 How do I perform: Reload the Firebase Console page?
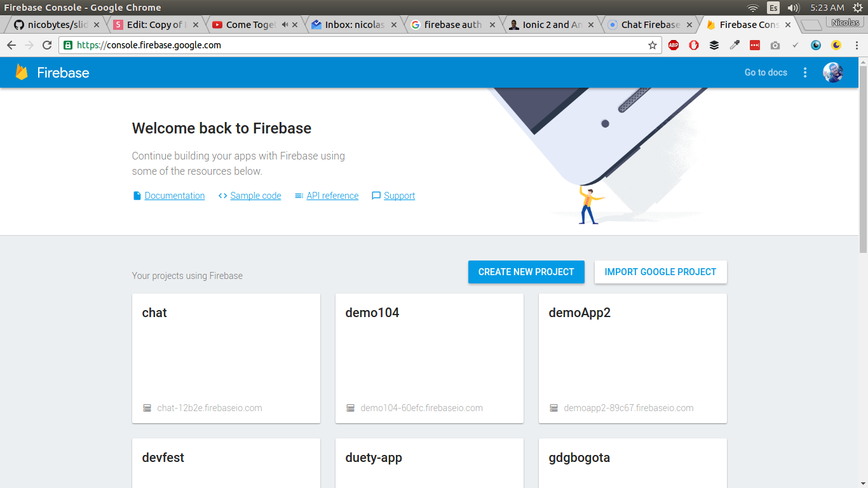coord(46,45)
